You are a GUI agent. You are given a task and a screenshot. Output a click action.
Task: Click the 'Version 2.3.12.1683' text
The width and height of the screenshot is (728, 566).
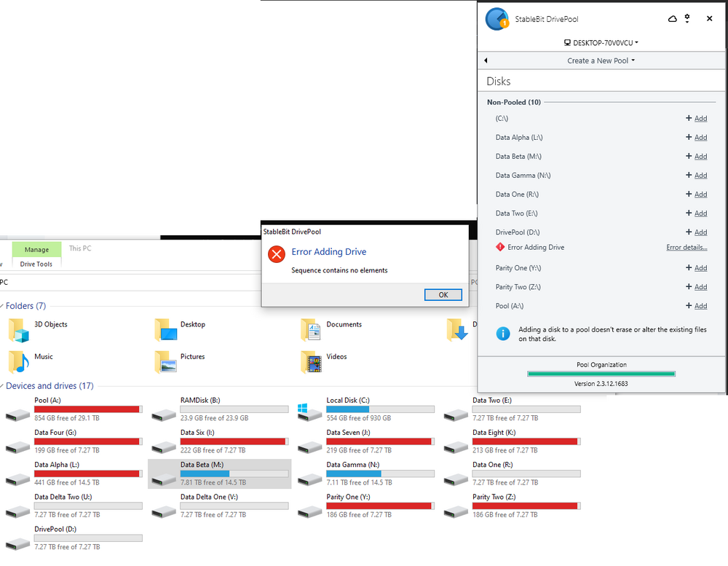(601, 384)
